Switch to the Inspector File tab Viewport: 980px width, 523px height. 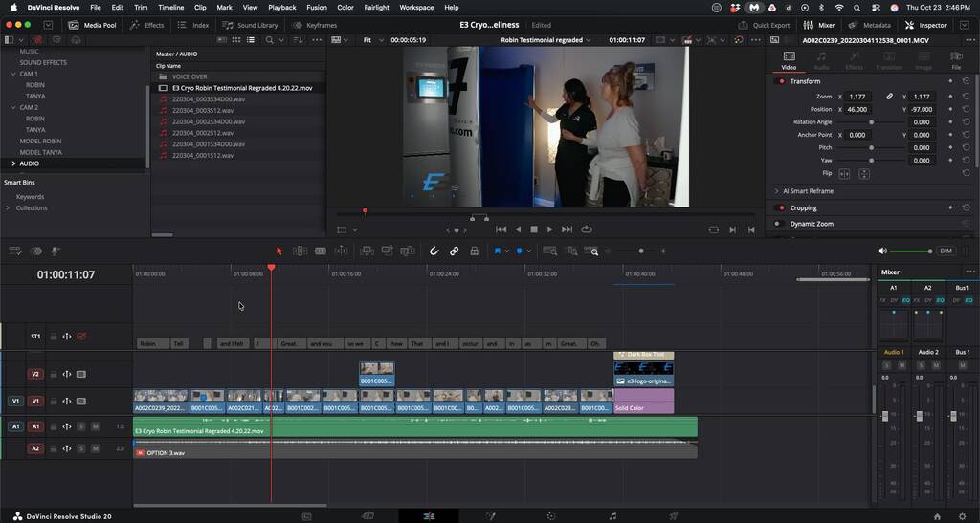click(956, 61)
